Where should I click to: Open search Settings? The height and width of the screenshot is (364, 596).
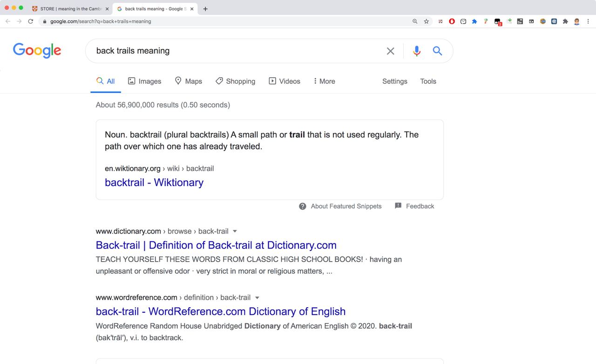click(395, 81)
